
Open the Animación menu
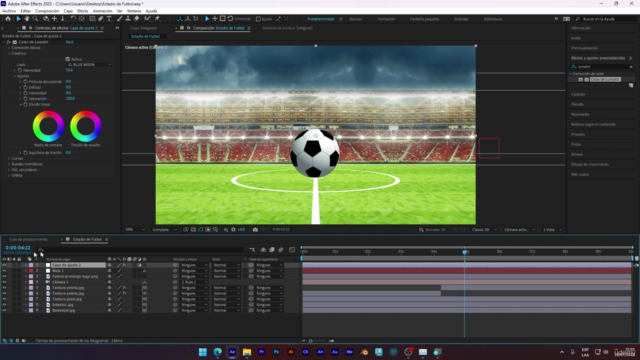(102, 11)
